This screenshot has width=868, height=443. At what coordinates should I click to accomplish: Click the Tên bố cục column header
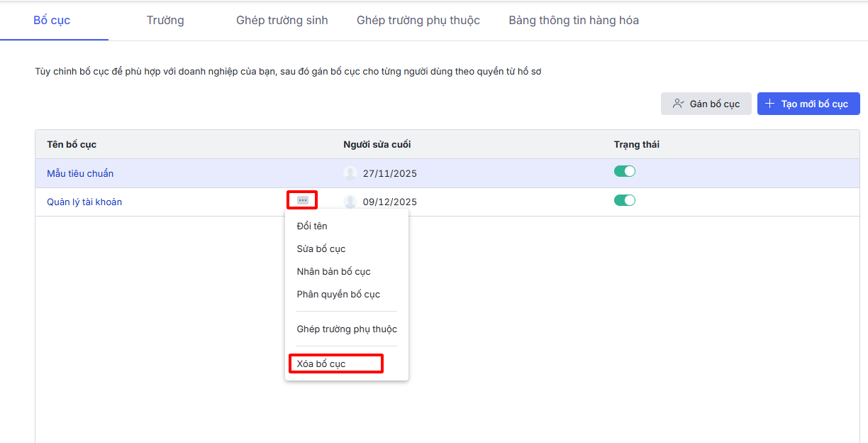coord(72,144)
